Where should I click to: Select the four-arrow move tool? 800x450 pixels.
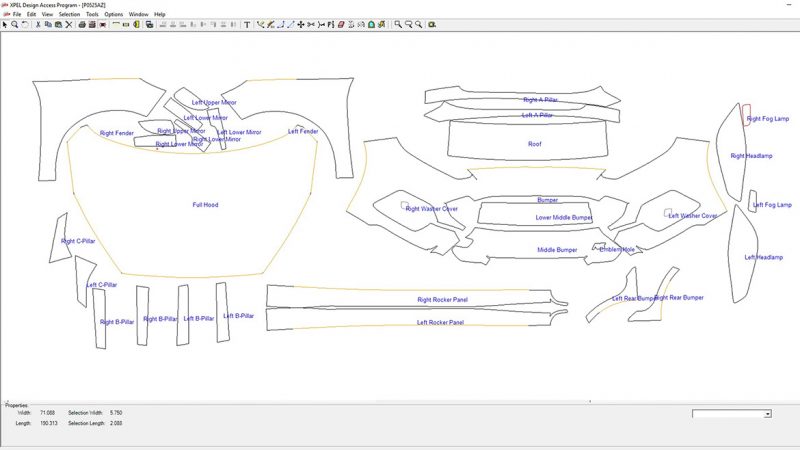301,24
